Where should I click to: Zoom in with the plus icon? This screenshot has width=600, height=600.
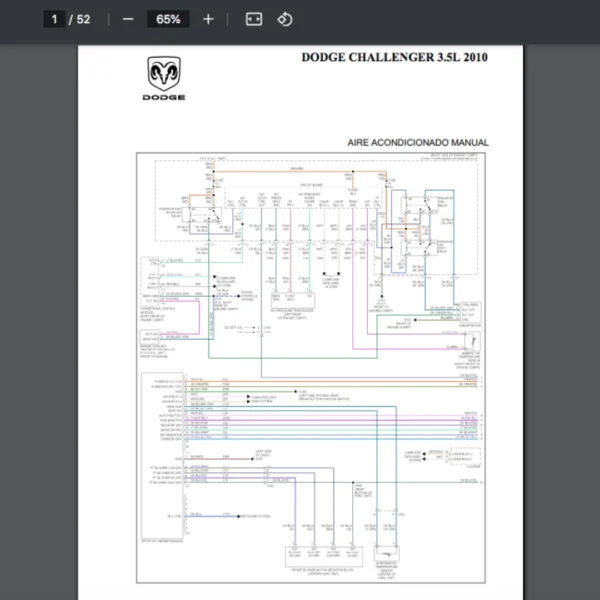(x=208, y=19)
